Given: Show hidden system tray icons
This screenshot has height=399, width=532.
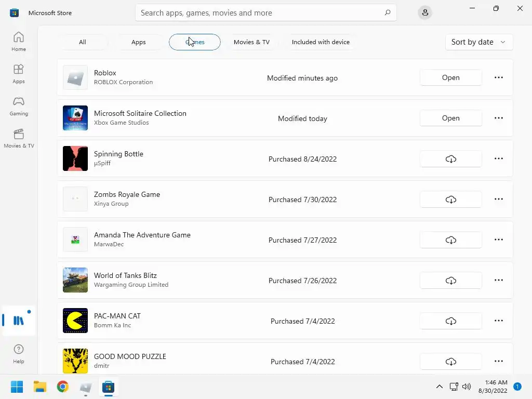Looking at the screenshot, I should pos(440,387).
